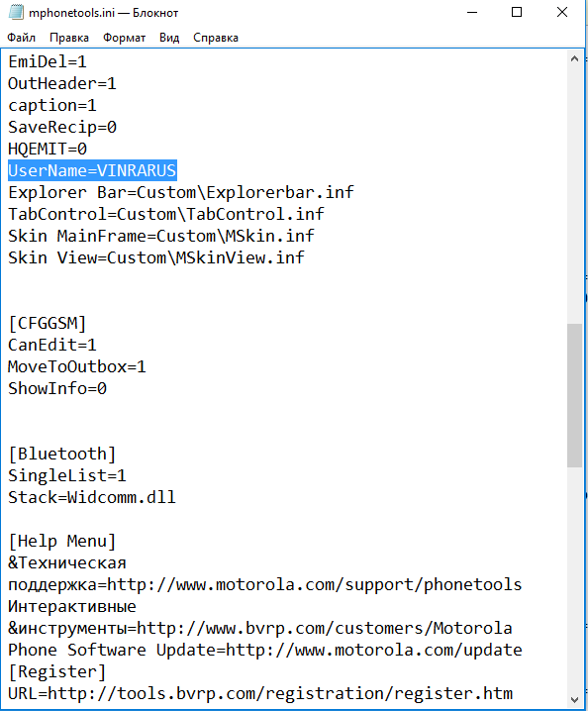Place cursor on the Register URL line
Viewport: 588px width, 711px height.
tap(260, 693)
